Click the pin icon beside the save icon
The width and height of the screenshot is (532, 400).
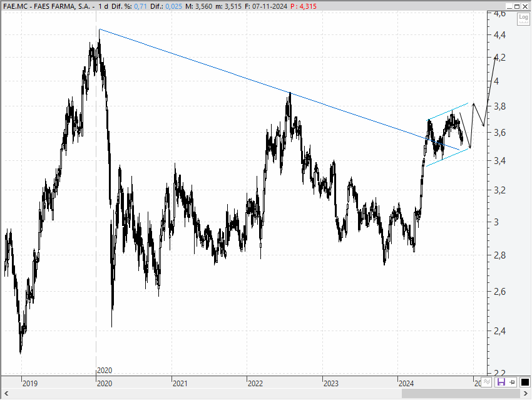513,382
